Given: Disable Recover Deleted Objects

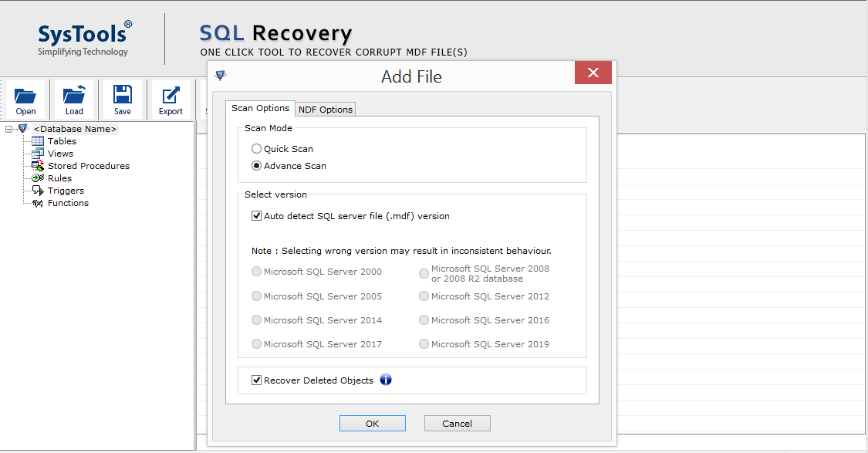Looking at the screenshot, I should coord(256,380).
